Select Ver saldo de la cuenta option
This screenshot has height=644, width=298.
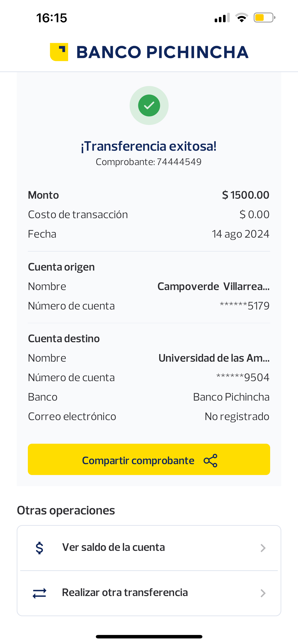click(x=113, y=548)
